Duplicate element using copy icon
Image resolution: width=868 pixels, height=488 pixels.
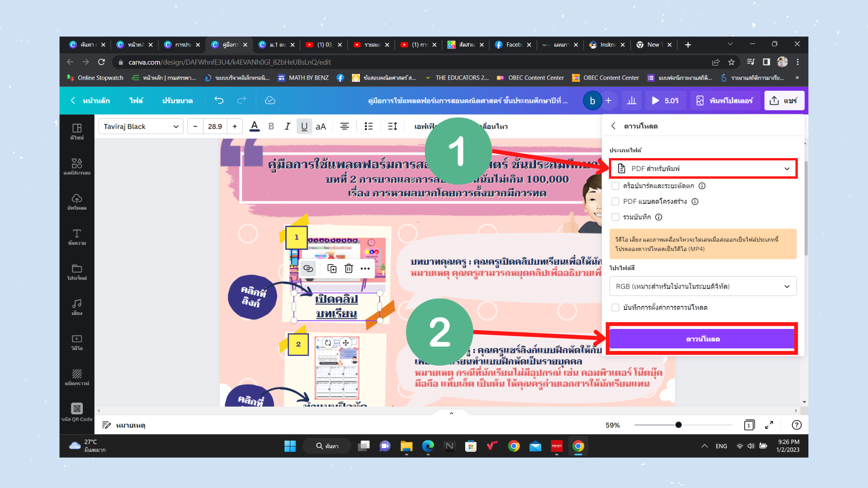point(332,268)
